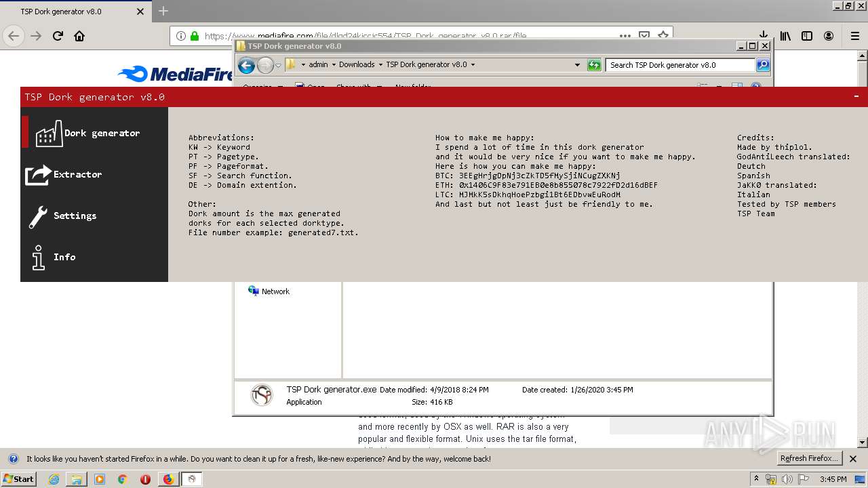Screen dimensions: 868x488
Task: Click the factory icon beside Dork generator
Action: [x=48, y=134]
